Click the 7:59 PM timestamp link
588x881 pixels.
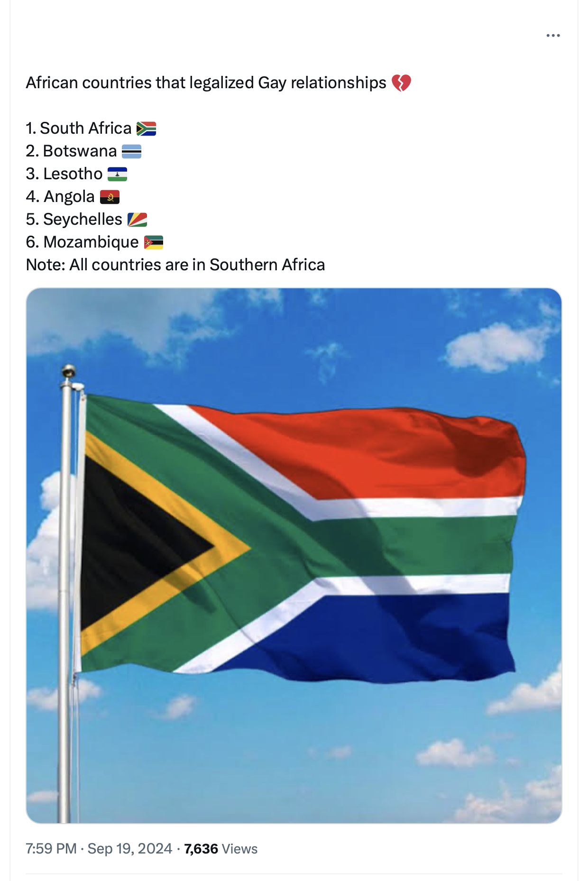point(51,848)
